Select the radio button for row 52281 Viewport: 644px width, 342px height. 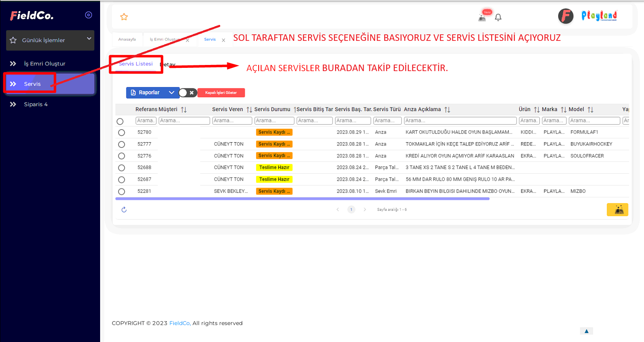point(121,191)
